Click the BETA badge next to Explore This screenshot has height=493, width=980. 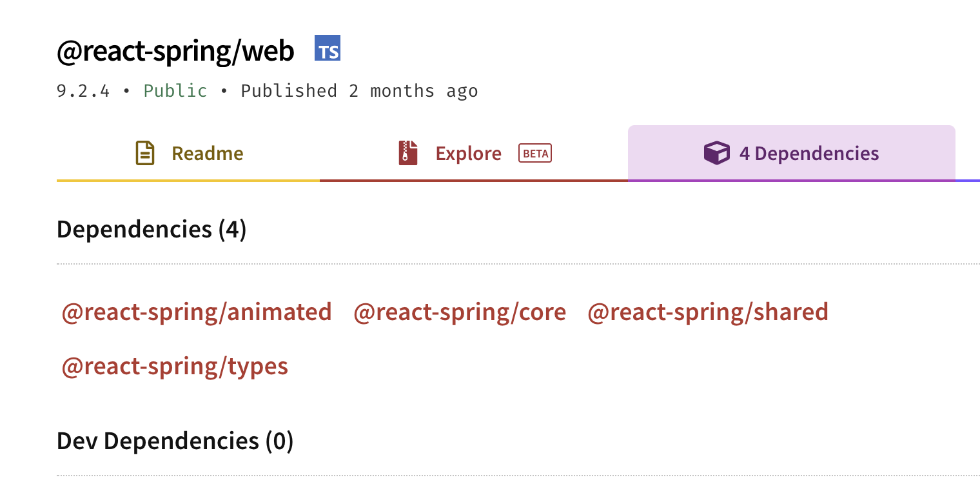[x=535, y=154]
